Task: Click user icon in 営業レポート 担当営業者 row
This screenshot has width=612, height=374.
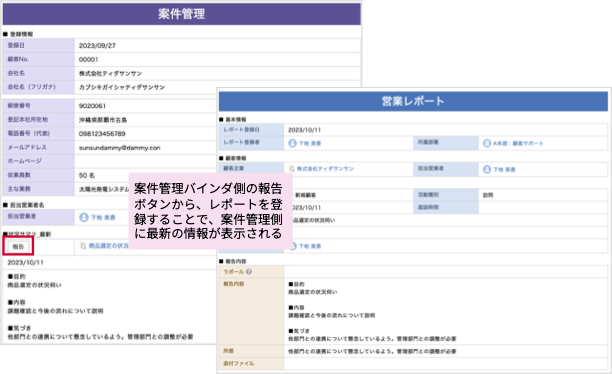Action: click(x=487, y=169)
